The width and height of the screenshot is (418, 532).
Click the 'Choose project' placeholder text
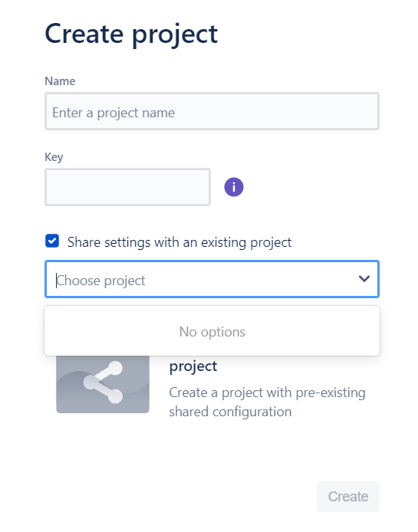point(100,281)
